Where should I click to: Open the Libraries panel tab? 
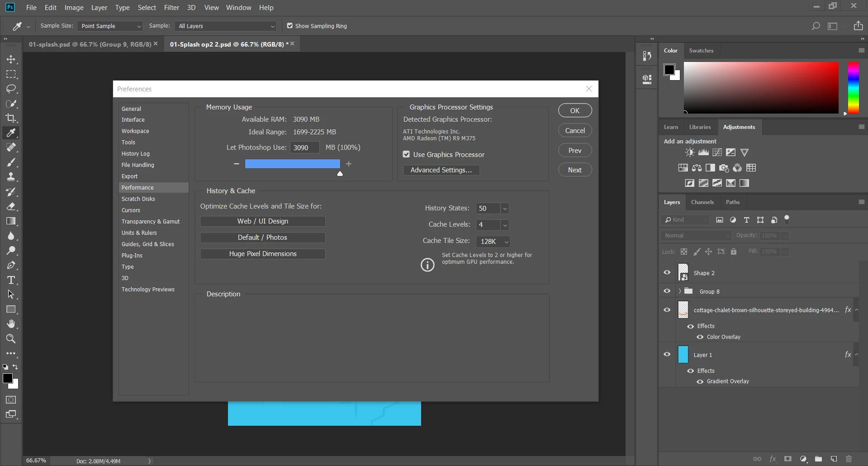point(700,127)
